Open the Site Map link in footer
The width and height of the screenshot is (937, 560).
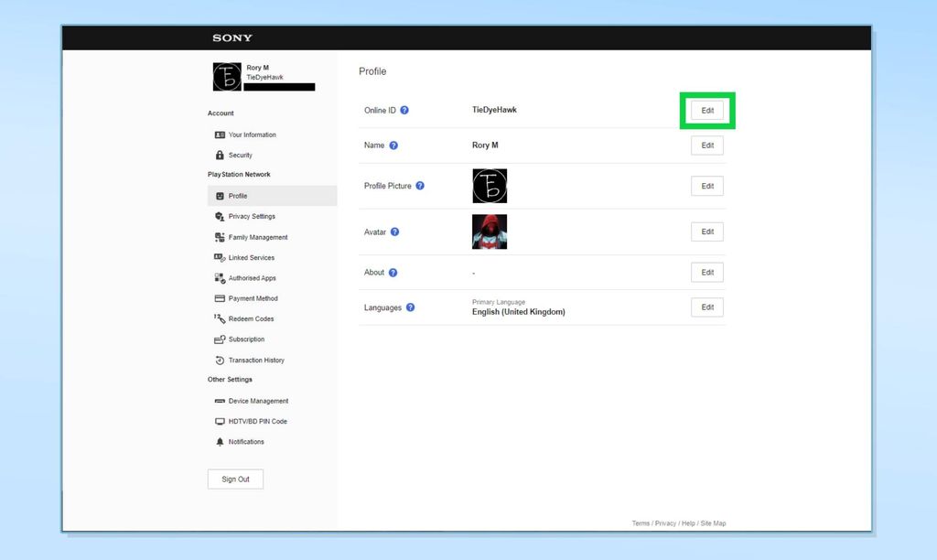pyautogui.click(x=713, y=523)
